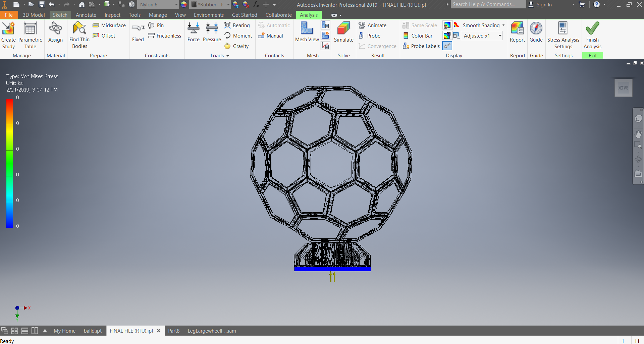Screen dimensions: 644x344
Task: Click the Search Help & Commands field
Action: [488, 4]
